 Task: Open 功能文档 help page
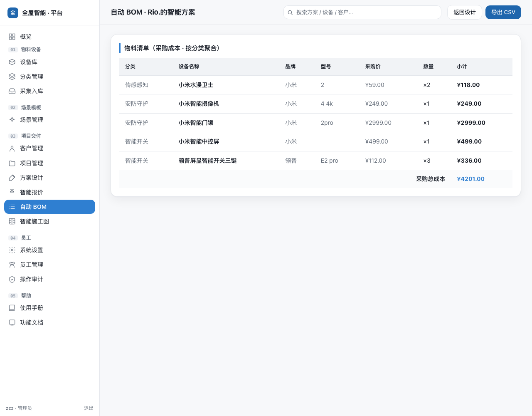pyautogui.click(x=49, y=322)
